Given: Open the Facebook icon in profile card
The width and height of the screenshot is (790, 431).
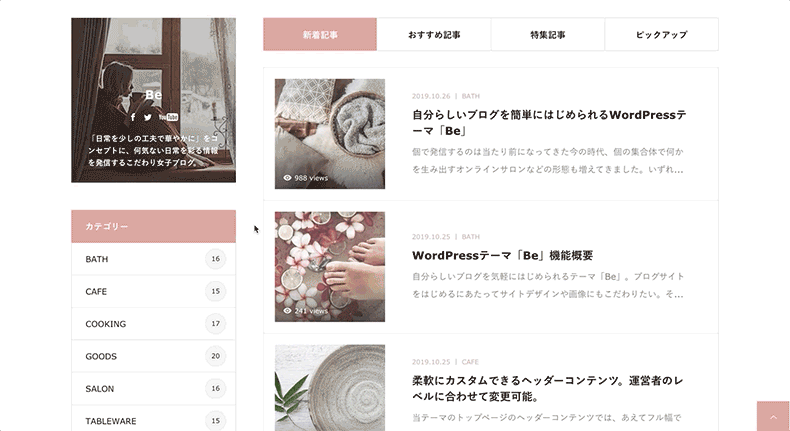Looking at the screenshot, I should point(133,117).
